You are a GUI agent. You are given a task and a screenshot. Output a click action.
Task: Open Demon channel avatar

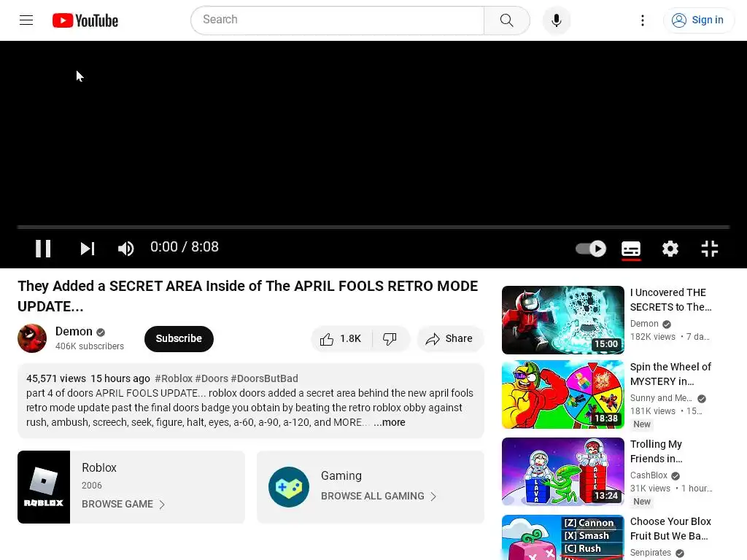[32, 338]
